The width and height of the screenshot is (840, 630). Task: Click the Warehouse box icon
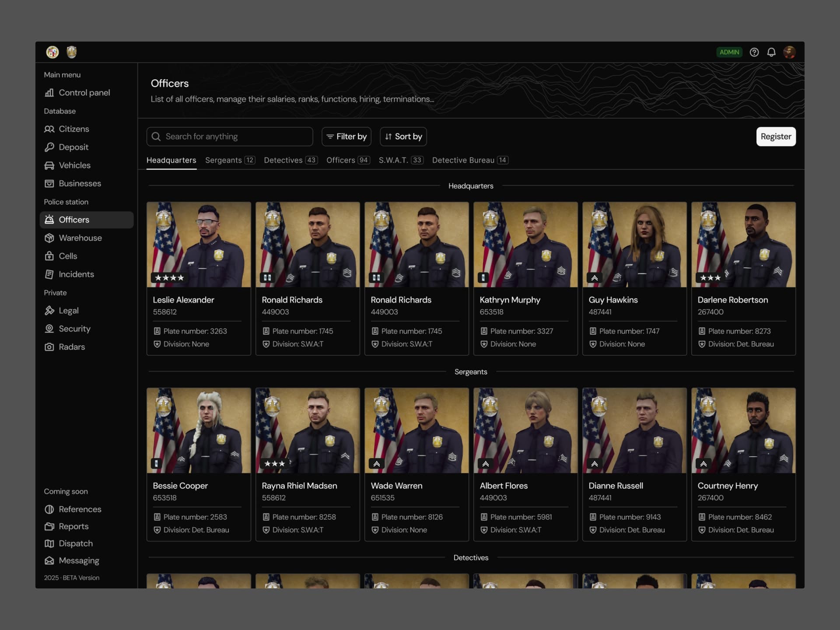[49, 238]
